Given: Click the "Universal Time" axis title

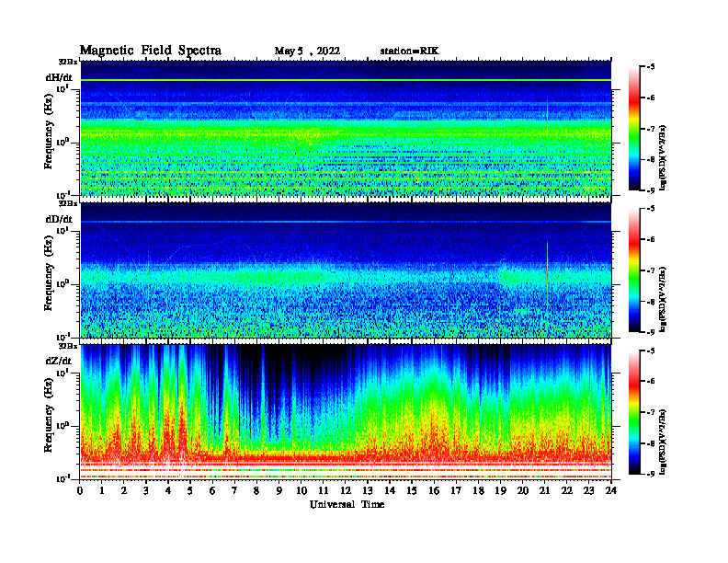Looking at the screenshot, I should [x=347, y=504].
